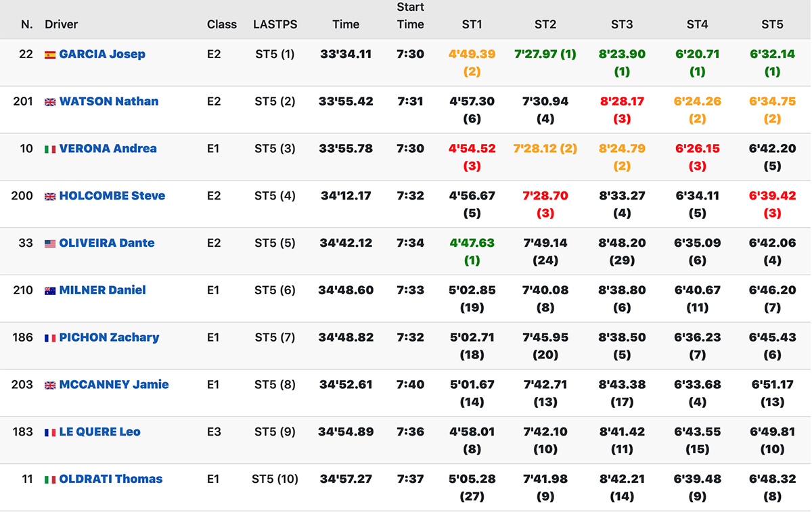Click total time 34'12.17

pyautogui.click(x=346, y=196)
